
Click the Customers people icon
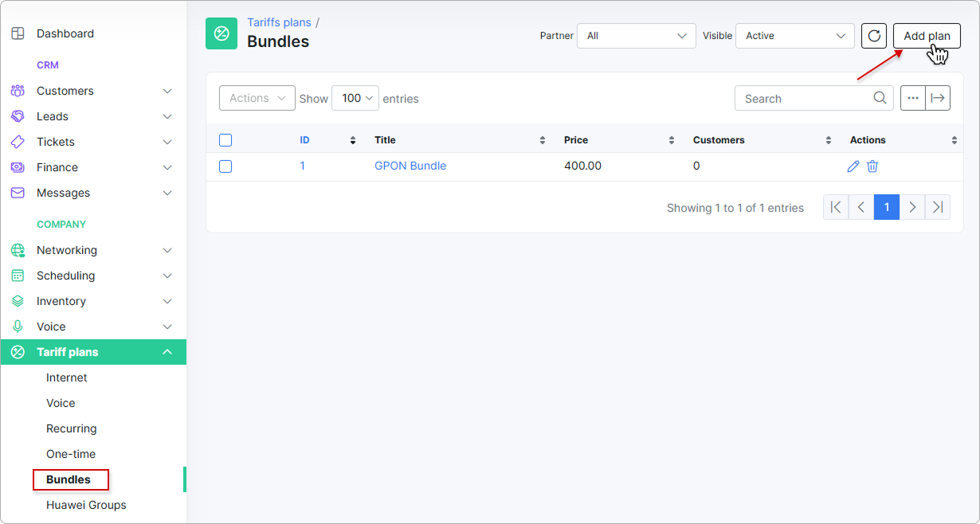tap(18, 91)
